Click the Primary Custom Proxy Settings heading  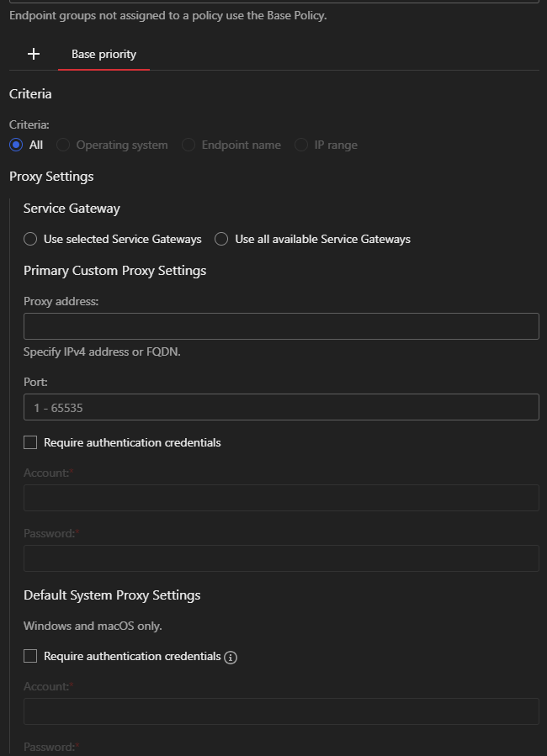coord(114,271)
